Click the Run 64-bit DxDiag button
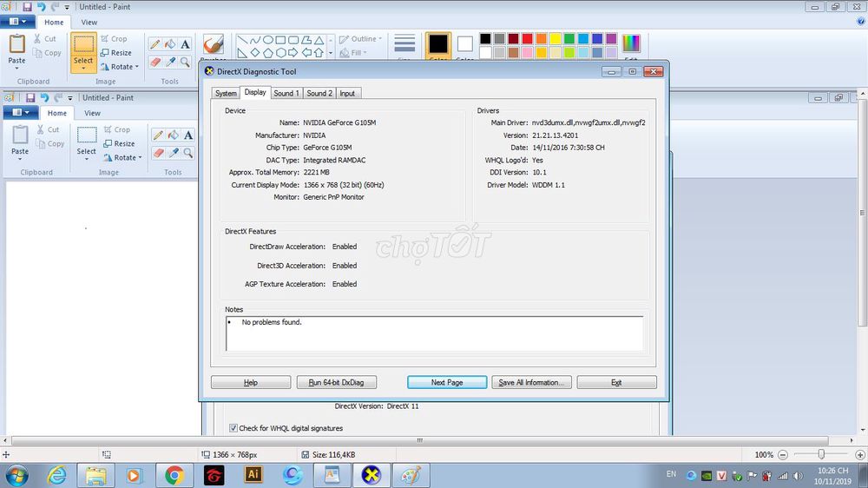The width and height of the screenshot is (868, 488). click(337, 382)
